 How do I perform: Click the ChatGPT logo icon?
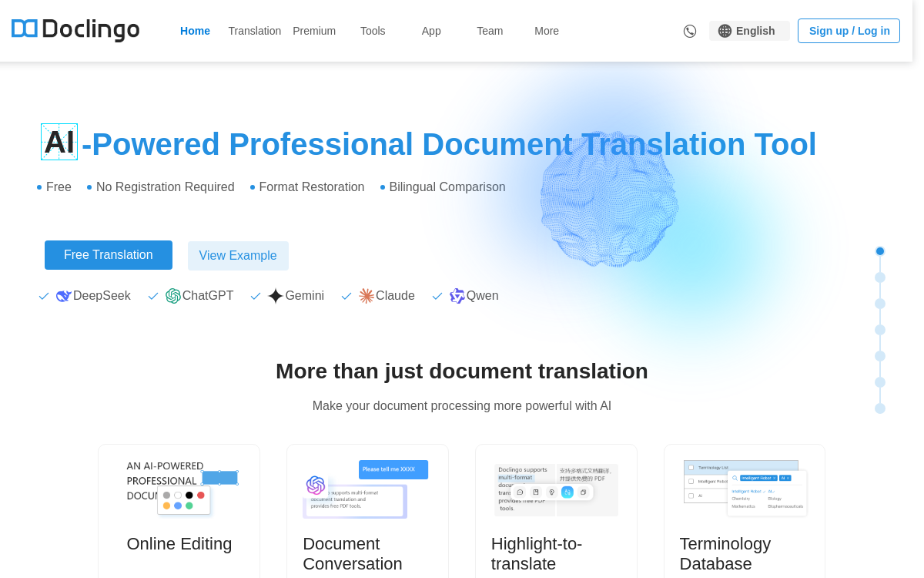(173, 296)
